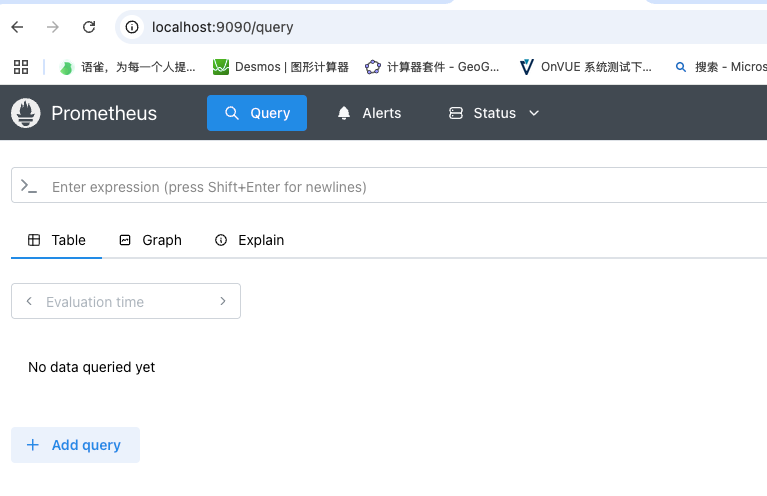Open the browser apps grid icon
This screenshot has width=767, height=496.
tap(21, 67)
